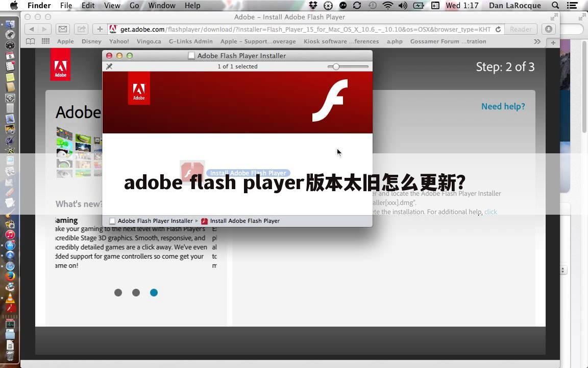Open the Apple bookmark
Viewport: 588px width, 368px height.
click(65, 41)
